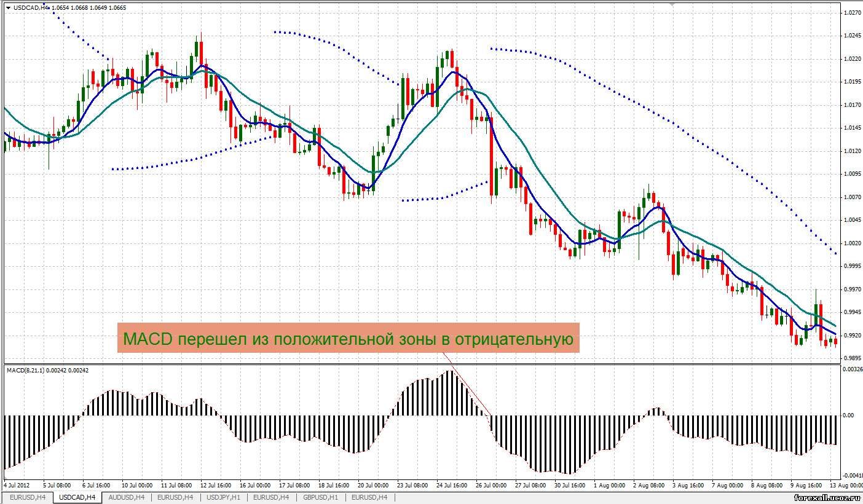Click the USDCAD,H4 chart title text
Image resolution: width=863 pixels, height=504 pixels.
(29, 7)
